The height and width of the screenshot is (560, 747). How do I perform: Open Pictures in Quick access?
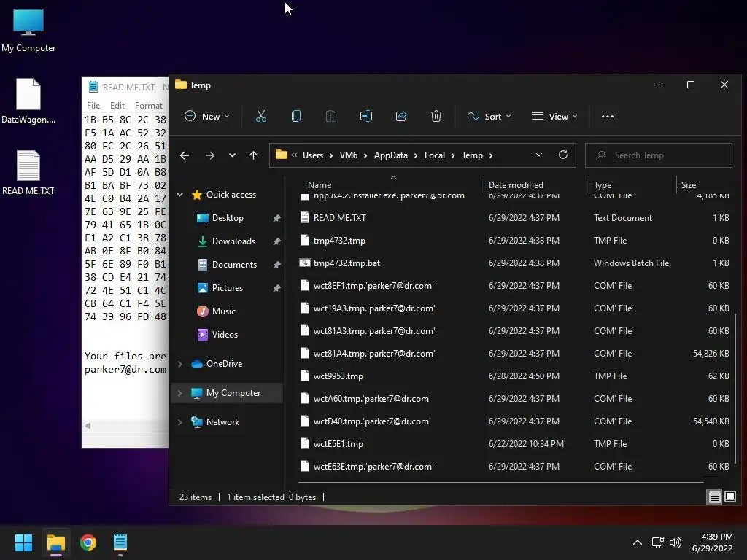click(x=228, y=288)
